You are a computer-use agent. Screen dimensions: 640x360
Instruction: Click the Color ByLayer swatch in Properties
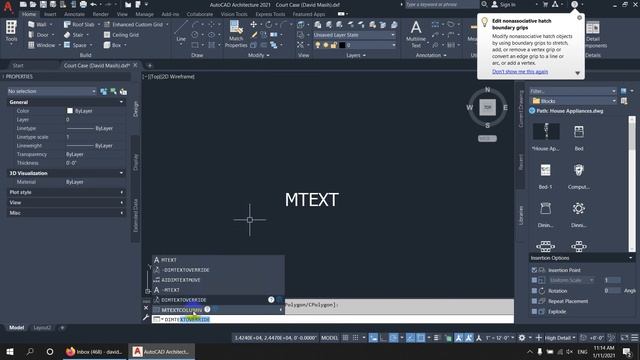click(x=70, y=111)
